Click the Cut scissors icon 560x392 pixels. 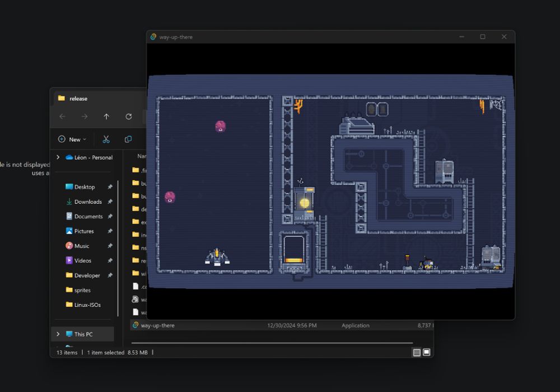[106, 139]
